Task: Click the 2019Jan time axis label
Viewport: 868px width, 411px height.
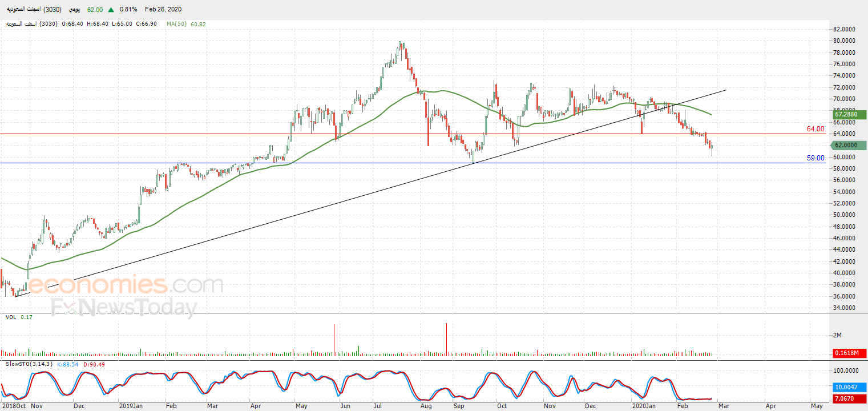Action: [x=131, y=406]
